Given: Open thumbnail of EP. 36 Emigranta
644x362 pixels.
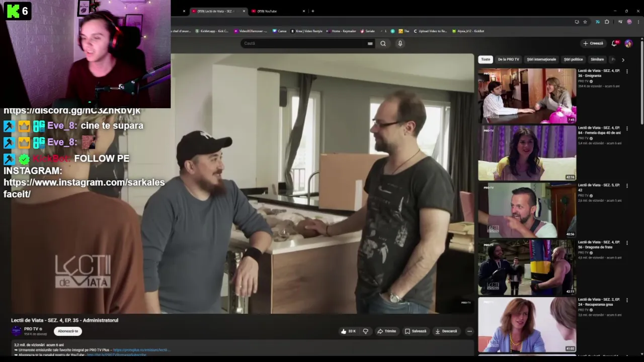Looking at the screenshot, I should [x=527, y=96].
